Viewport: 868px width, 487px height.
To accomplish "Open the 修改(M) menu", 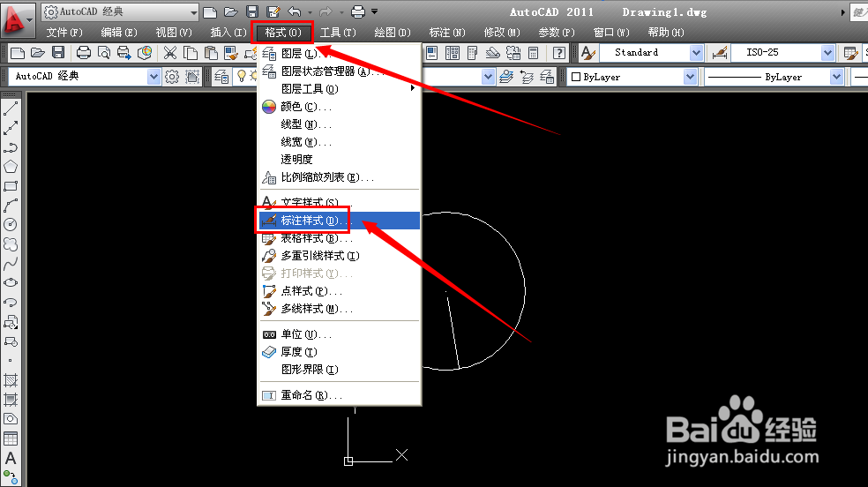I will pos(502,33).
